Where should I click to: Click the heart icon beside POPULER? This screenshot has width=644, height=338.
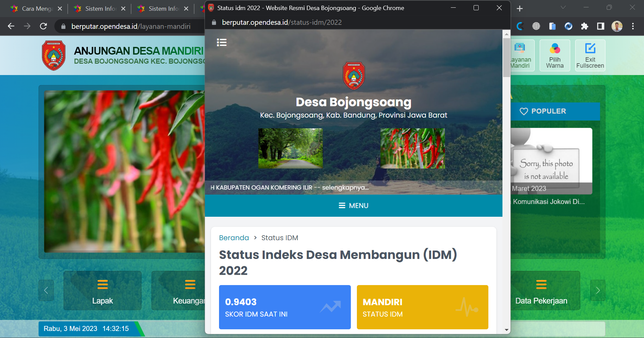[x=524, y=111]
